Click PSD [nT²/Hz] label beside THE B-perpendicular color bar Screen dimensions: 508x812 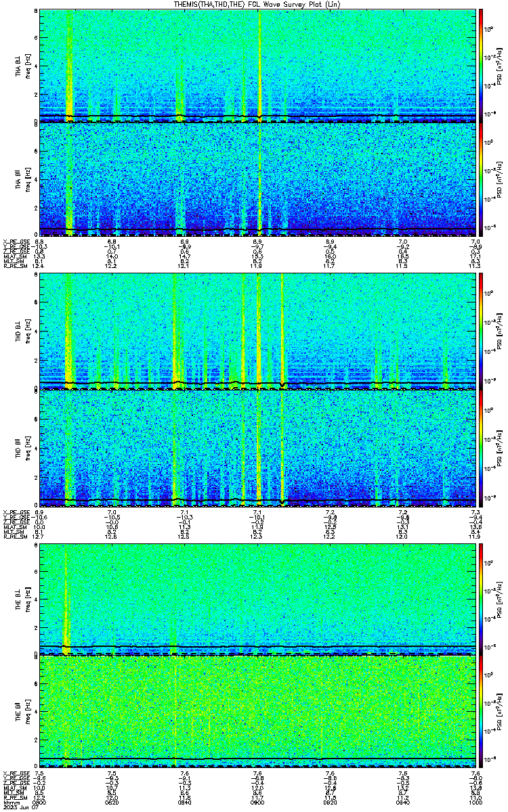[x=499, y=598]
